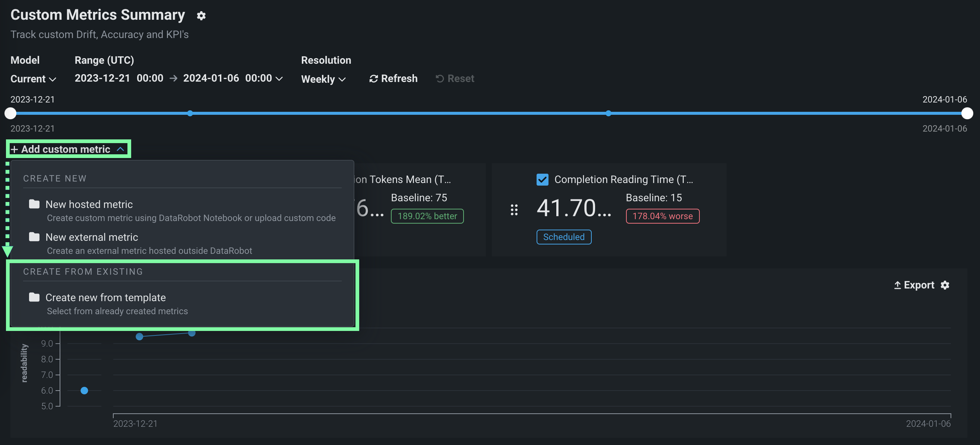Select New hosted metric option

[89, 204]
